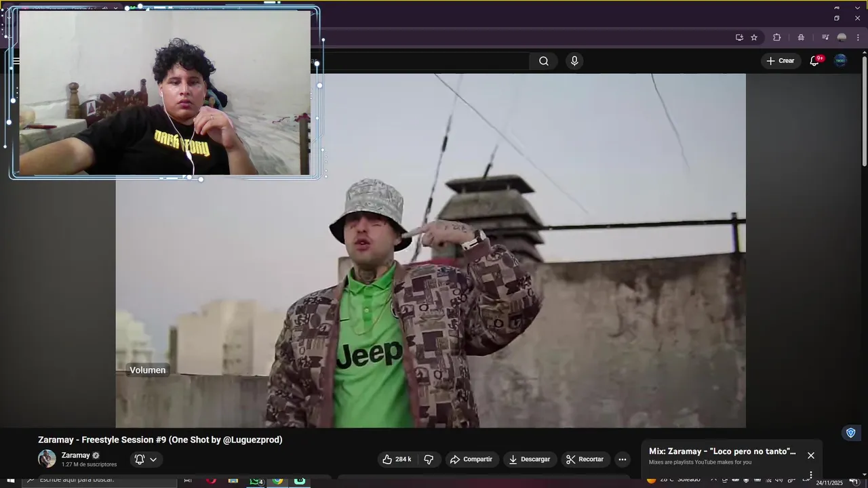
Task: Open YouTube notifications bell with 9+ badge
Action: [815, 61]
